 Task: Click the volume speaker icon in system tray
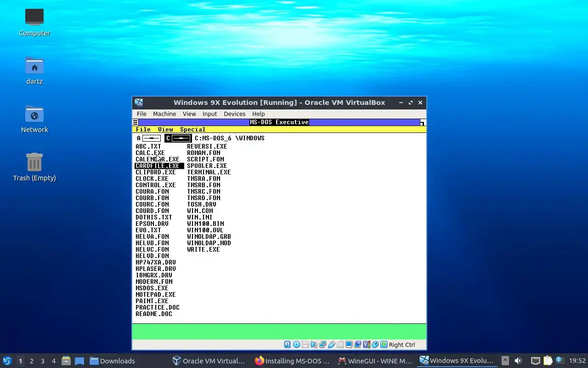(x=518, y=361)
